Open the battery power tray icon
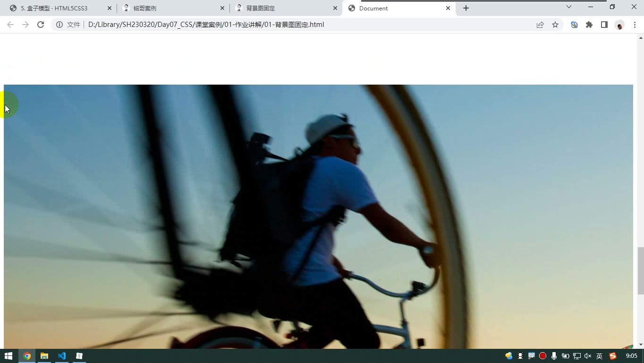The image size is (644, 363). [565, 356]
